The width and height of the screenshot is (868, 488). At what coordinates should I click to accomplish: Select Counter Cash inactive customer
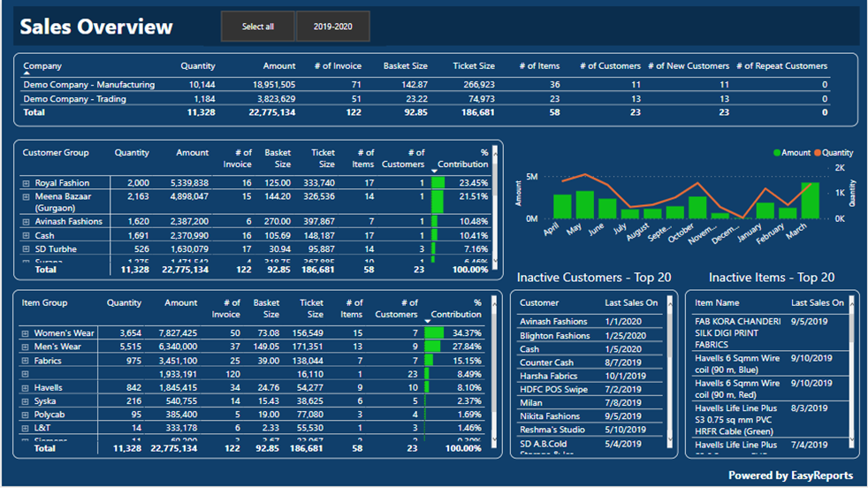tap(590, 362)
